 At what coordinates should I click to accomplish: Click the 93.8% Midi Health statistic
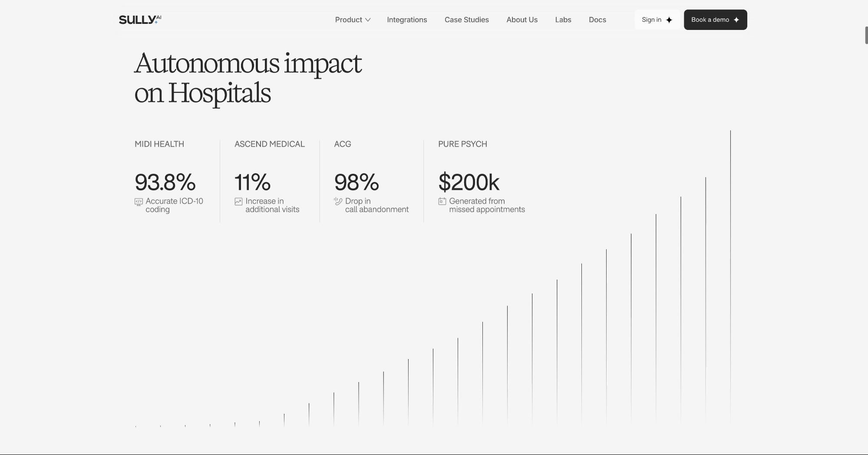(165, 182)
